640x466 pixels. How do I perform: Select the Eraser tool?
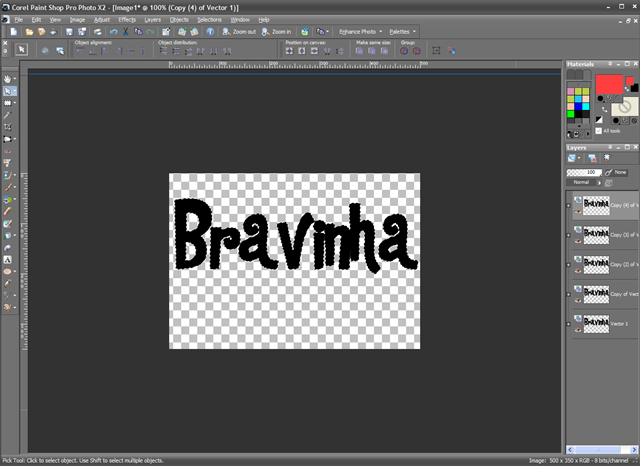[x=7, y=211]
